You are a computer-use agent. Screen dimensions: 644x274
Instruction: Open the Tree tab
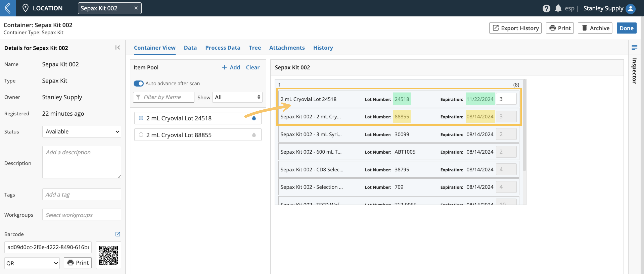tap(255, 47)
